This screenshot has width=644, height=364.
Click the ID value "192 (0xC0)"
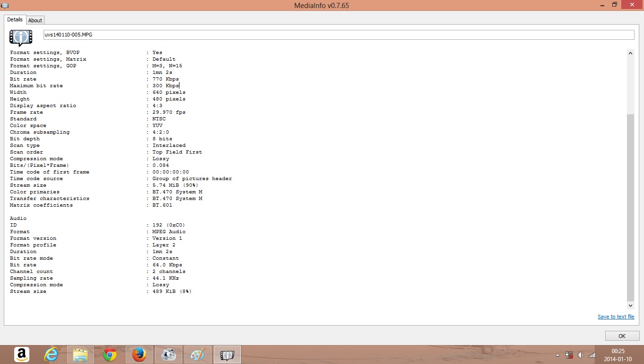pos(169,225)
